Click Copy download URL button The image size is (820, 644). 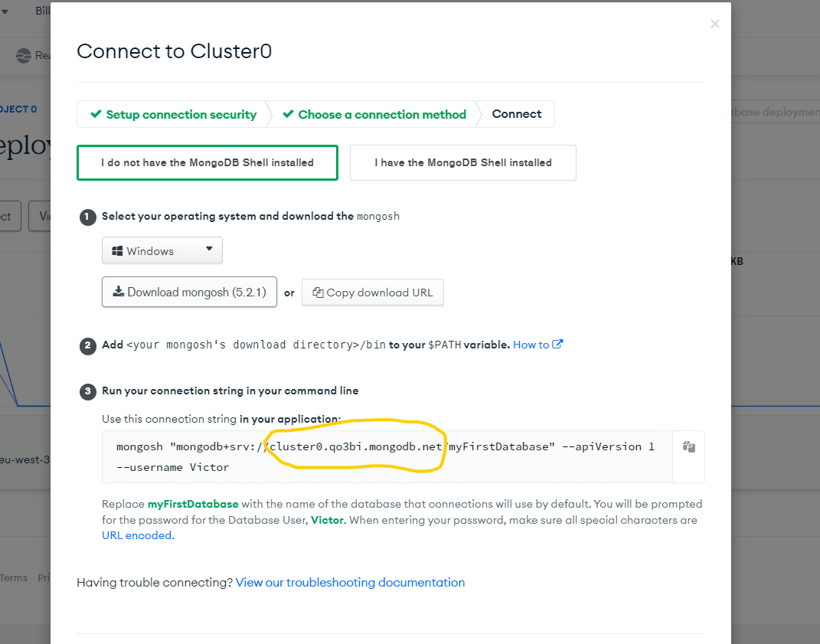(x=372, y=293)
